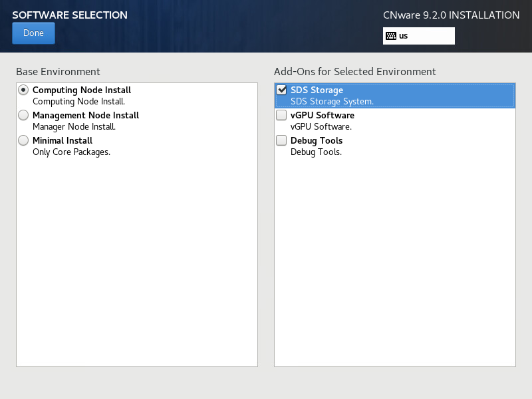The image size is (532, 399).
Task: Click the 'Only Core Packages.' description text
Action: tap(71, 152)
